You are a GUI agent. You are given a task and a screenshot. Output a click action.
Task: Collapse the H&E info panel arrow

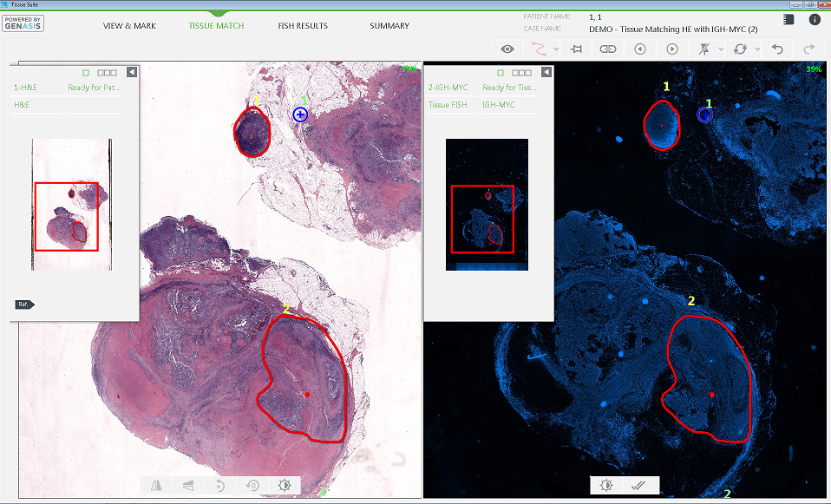click(132, 72)
